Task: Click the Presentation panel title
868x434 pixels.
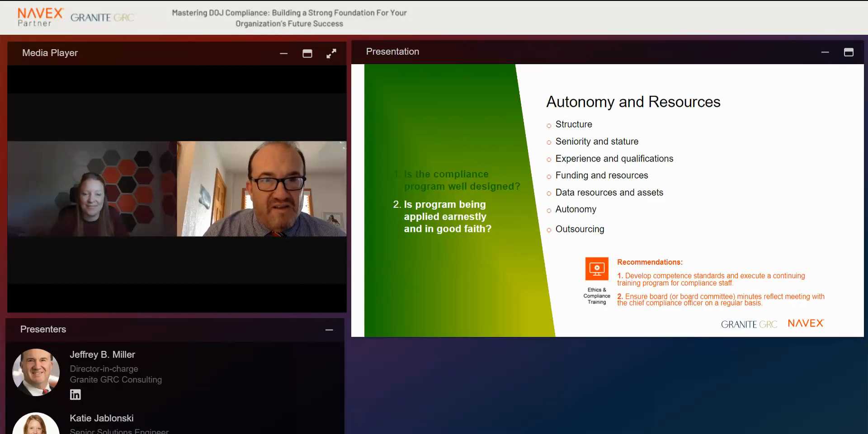Action: pos(392,52)
